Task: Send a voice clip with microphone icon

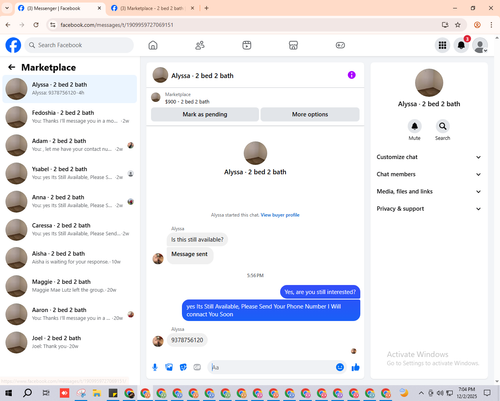Action: tap(155, 367)
